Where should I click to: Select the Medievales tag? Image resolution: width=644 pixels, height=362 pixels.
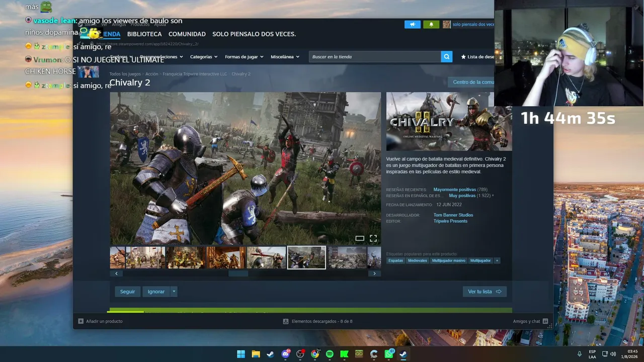pos(418,260)
